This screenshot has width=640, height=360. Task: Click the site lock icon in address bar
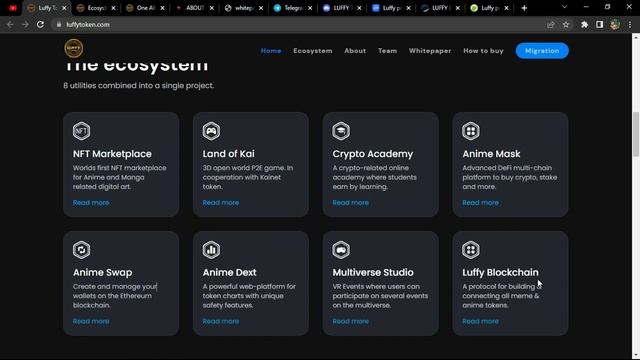click(59, 24)
